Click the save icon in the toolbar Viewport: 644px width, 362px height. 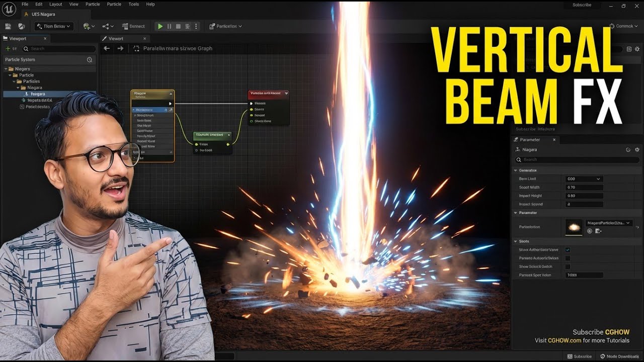pyautogui.click(x=9, y=26)
